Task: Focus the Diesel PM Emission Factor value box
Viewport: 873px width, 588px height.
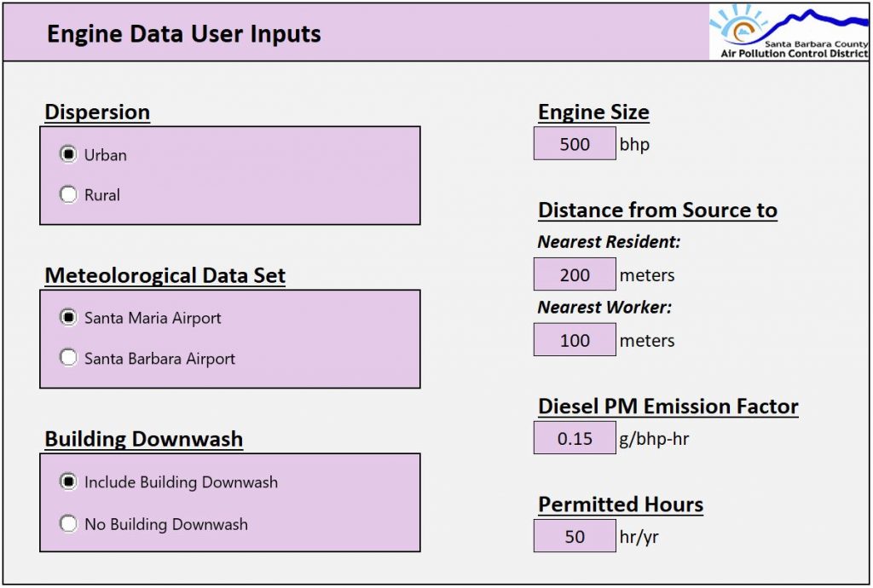Action: click(575, 439)
